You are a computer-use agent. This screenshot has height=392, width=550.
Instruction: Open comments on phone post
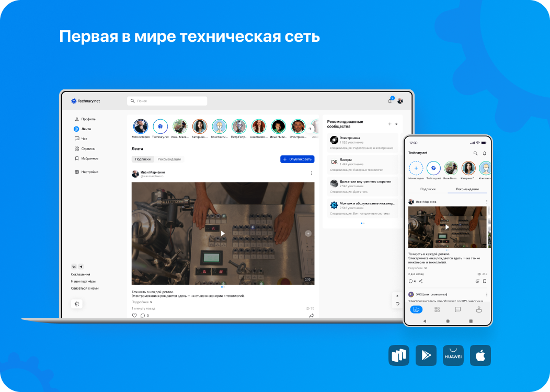412,281
